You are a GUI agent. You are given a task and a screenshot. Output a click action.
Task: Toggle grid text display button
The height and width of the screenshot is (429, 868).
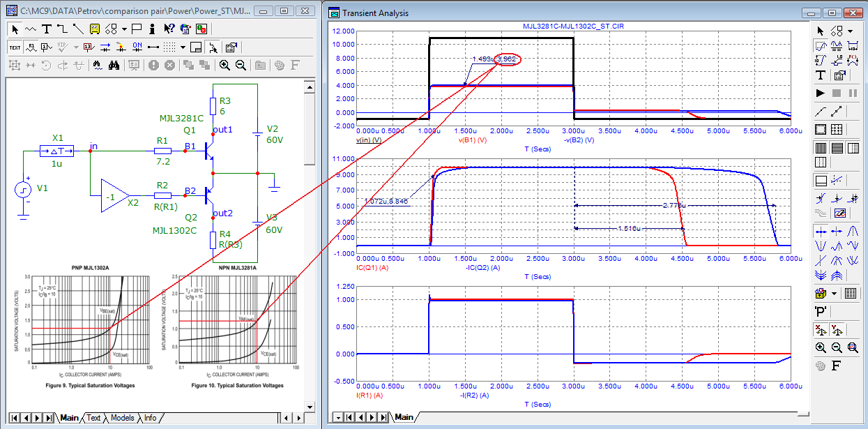[x=15, y=47]
